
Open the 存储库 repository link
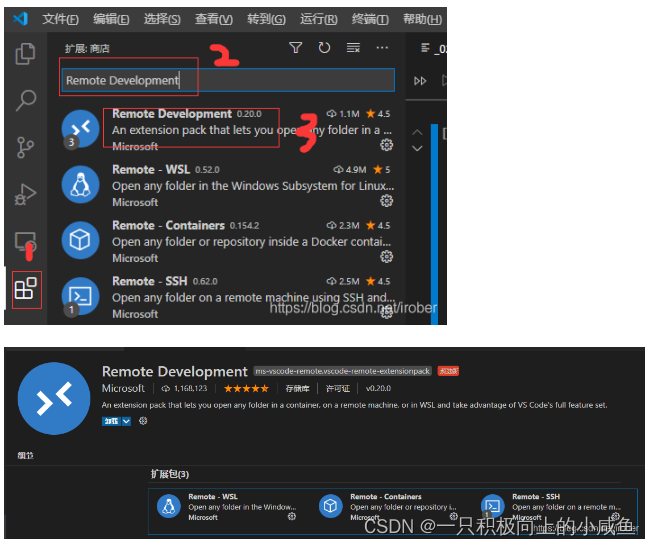point(297,388)
